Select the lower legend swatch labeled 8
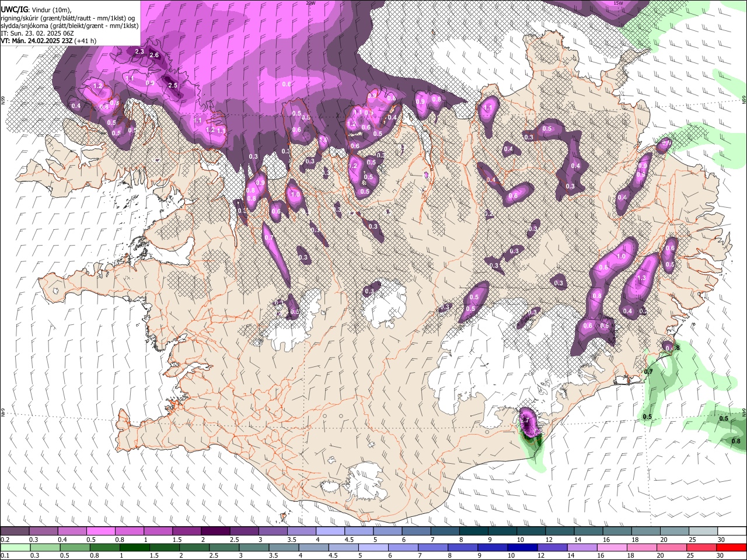This screenshot has height=560, width=747. [x=463, y=547]
